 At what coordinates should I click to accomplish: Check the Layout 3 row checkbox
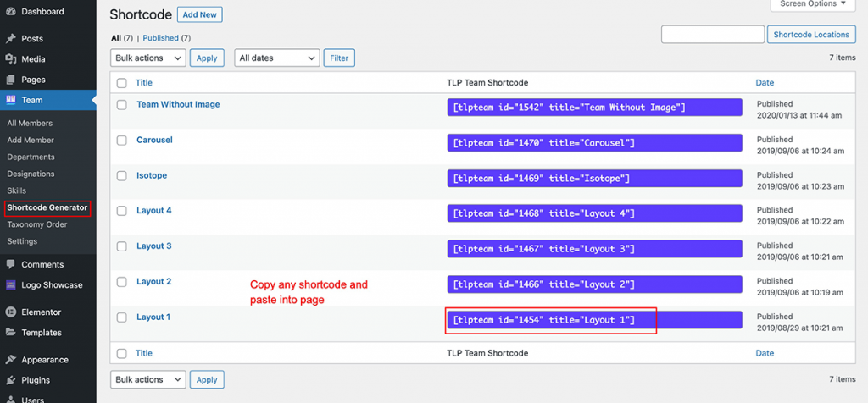tap(122, 246)
